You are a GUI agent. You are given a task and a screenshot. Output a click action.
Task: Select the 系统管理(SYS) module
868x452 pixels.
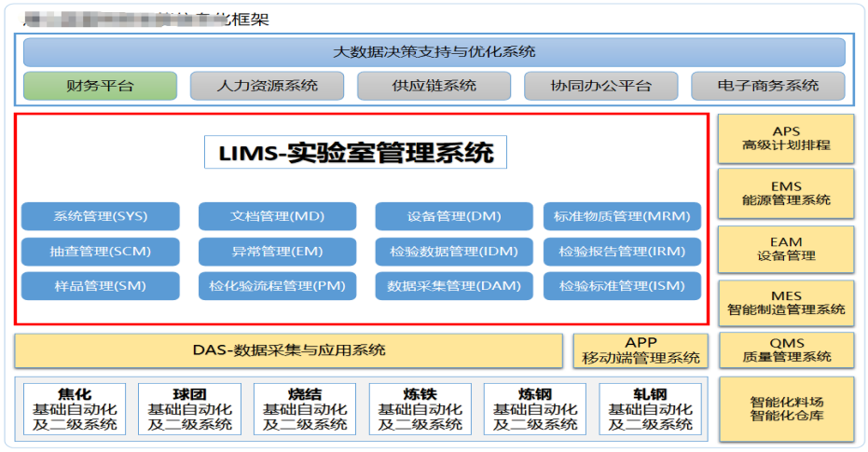[x=100, y=216]
